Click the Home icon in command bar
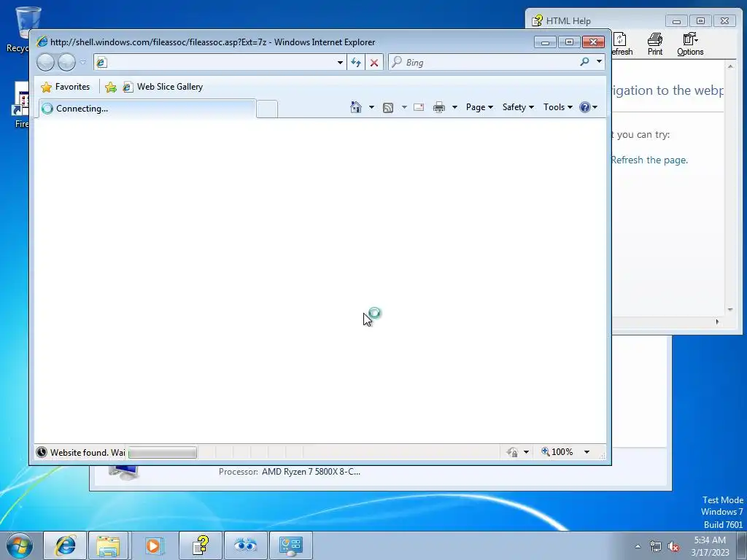 point(356,107)
